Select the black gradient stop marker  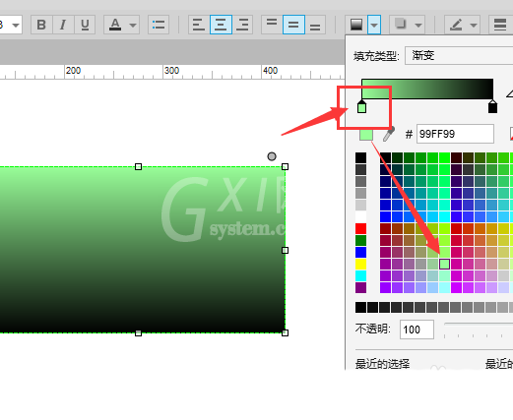[492, 107]
